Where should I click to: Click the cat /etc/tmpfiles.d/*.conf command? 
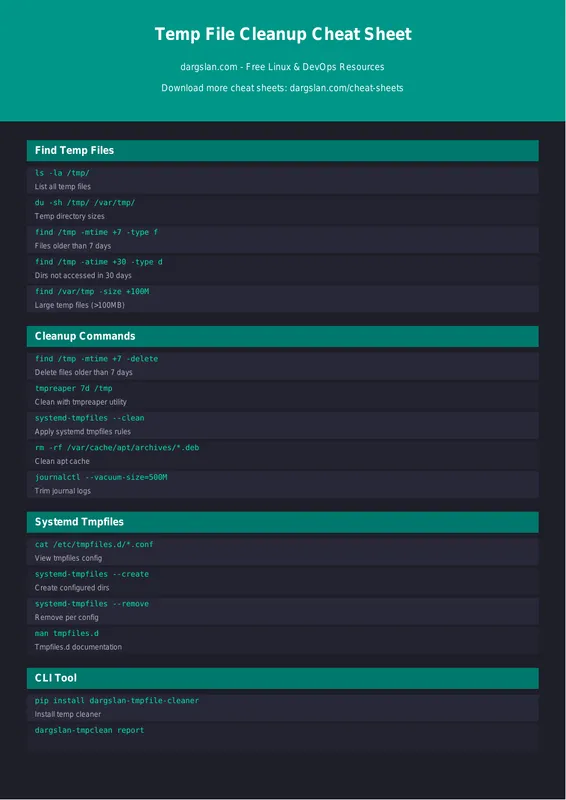(94, 544)
